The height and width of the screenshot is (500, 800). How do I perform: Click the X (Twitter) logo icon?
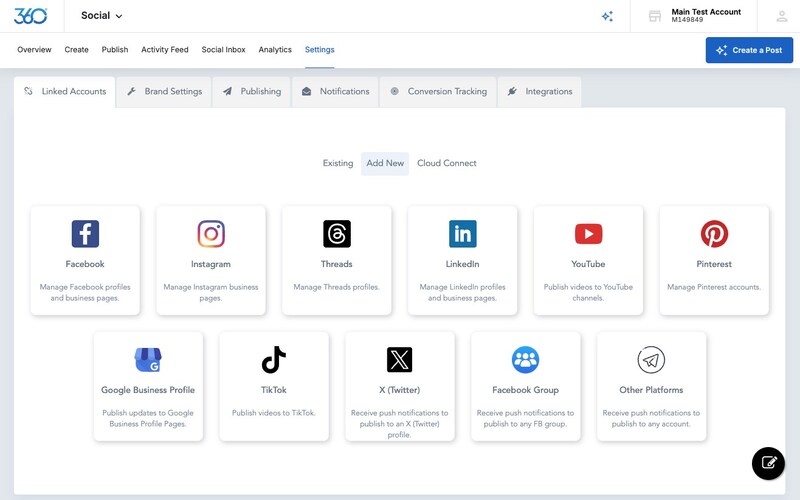(400, 360)
